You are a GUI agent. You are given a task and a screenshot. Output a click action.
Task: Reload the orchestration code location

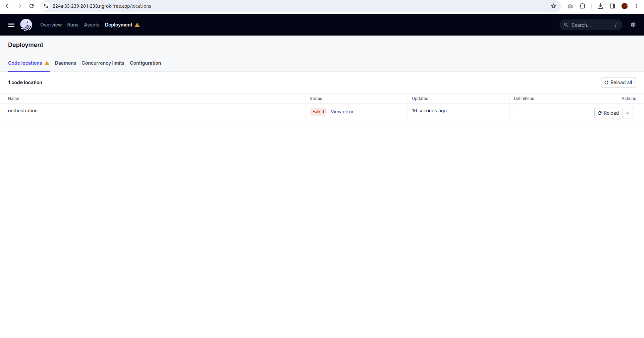[x=608, y=113]
